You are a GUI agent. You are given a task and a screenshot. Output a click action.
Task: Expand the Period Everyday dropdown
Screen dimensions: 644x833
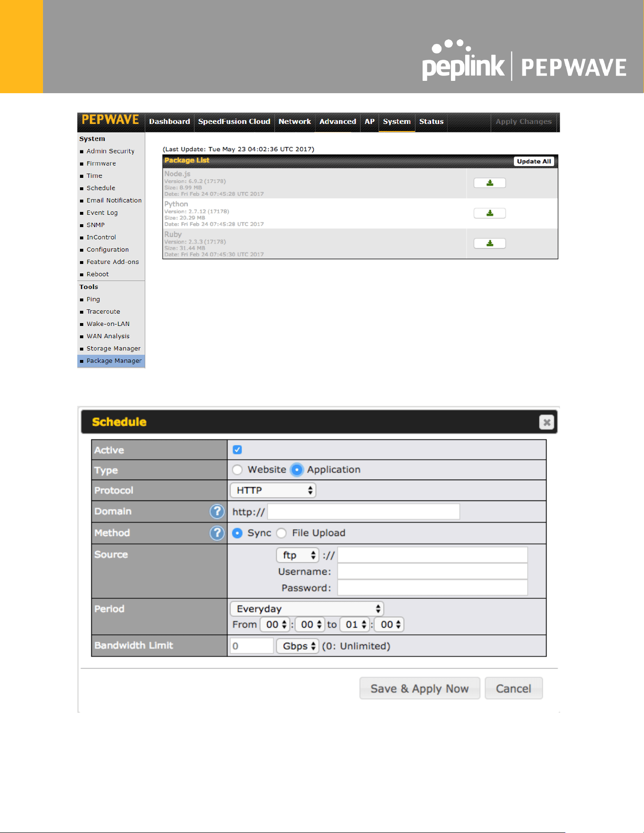coord(307,609)
